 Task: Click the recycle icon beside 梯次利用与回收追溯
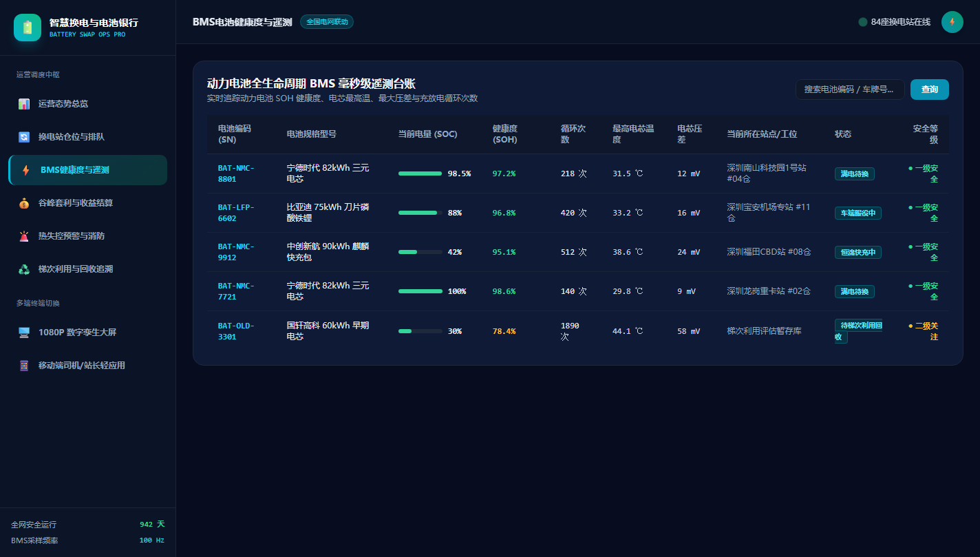coord(24,269)
